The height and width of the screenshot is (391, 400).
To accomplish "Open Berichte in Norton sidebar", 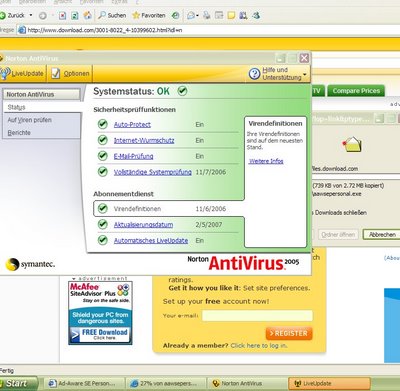I will coord(19,133).
